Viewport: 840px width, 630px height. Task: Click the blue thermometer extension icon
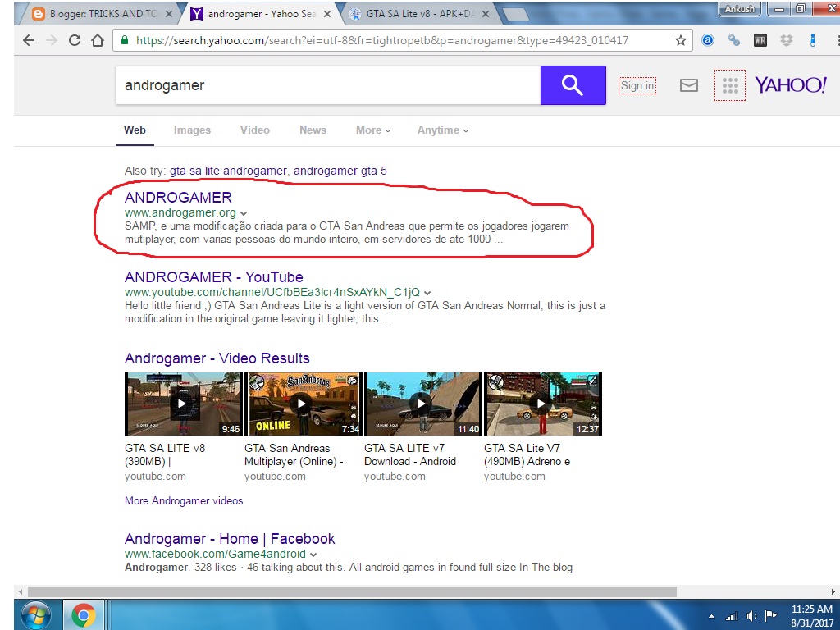tap(813, 40)
